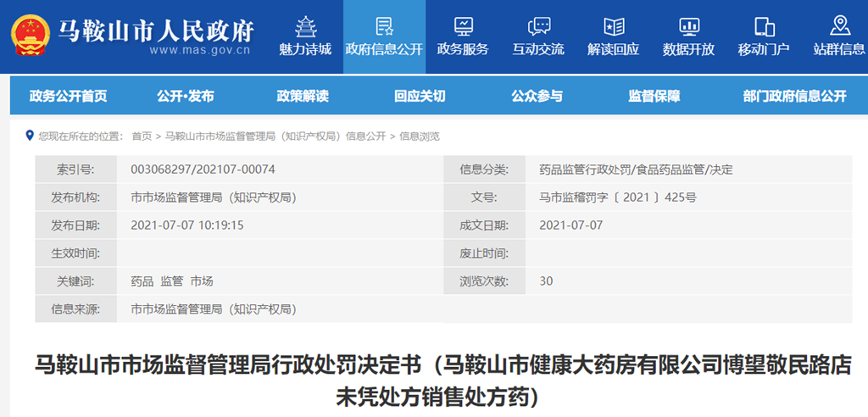Click the 政府信息公开 document icon
The image size is (868, 417).
[x=384, y=26]
